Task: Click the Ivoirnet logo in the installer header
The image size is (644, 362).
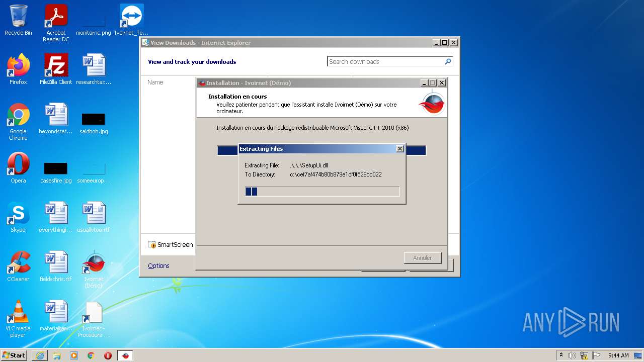Action: click(x=432, y=102)
